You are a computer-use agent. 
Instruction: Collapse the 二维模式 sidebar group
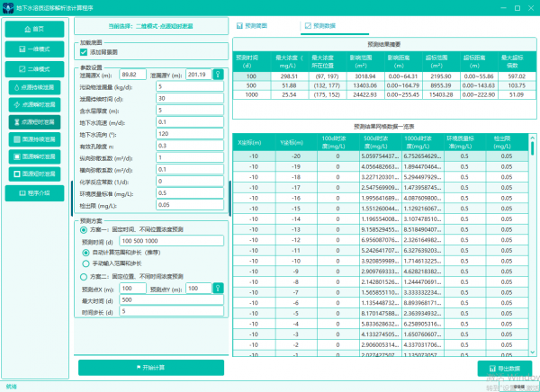[36, 68]
